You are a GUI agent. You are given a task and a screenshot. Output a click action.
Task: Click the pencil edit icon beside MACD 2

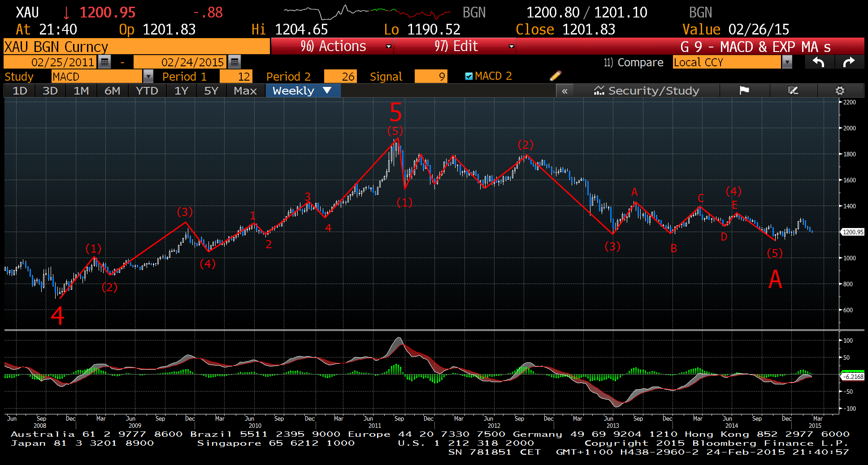tap(555, 76)
